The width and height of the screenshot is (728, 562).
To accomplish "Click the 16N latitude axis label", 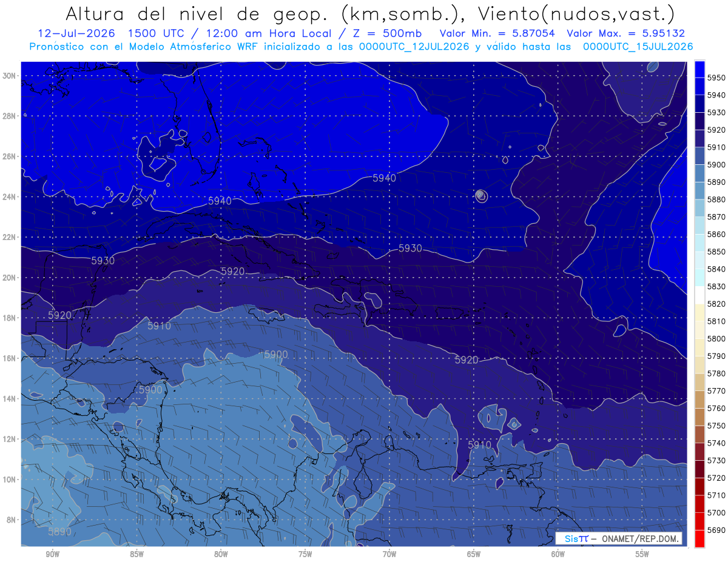I will point(9,358).
